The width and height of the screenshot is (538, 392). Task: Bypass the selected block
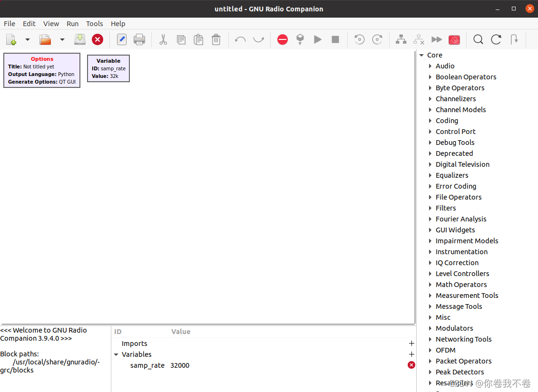[x=436, y=40]
